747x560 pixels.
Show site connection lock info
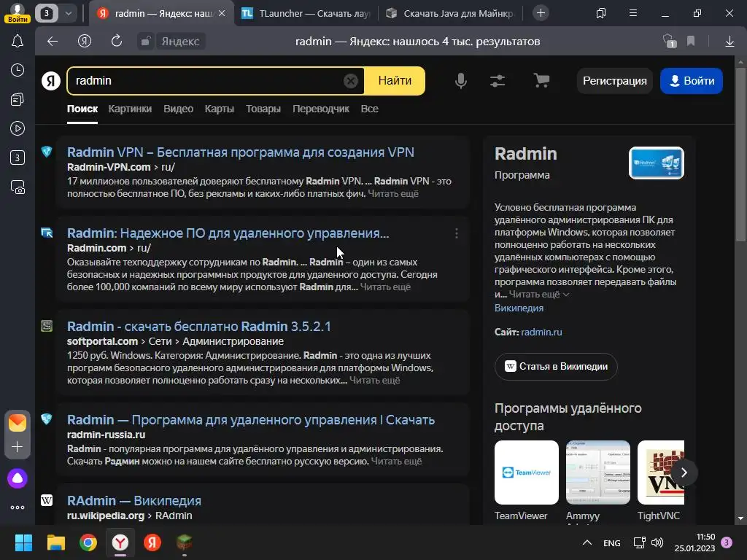pos(146,42)
